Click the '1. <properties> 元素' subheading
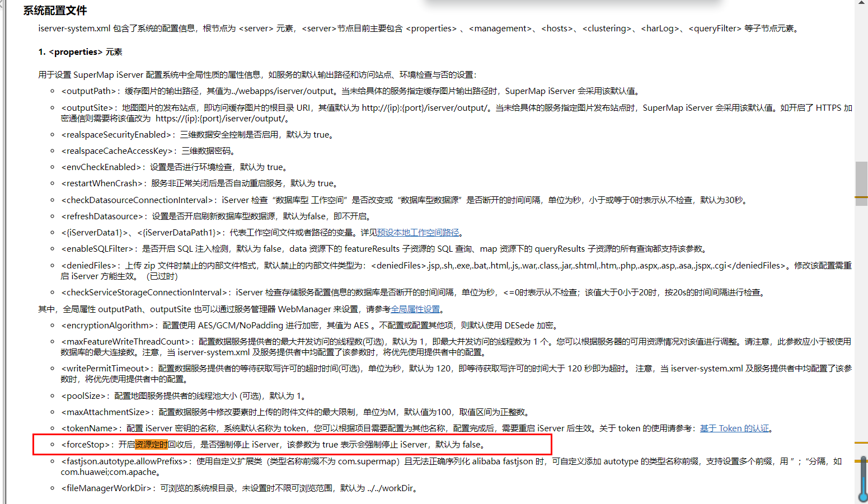868x504 pixels. [80, 52]
